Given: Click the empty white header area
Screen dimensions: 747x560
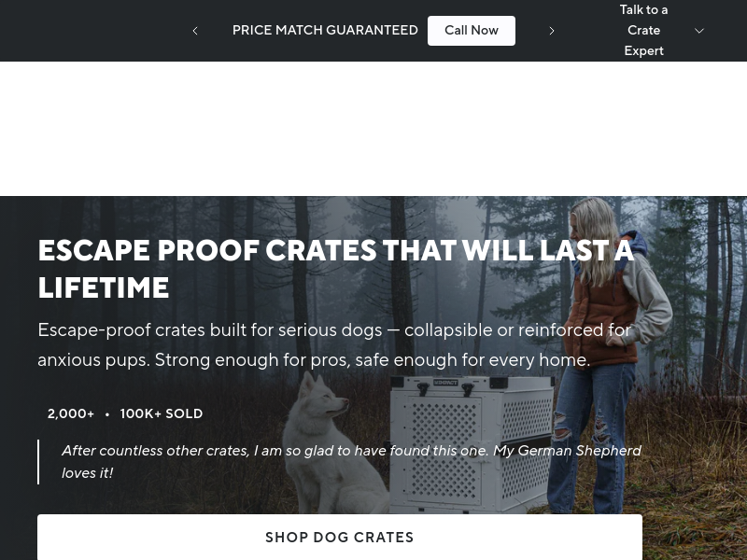Looking at the screenshot, I should pyautogui.click(x=373, y=129).
